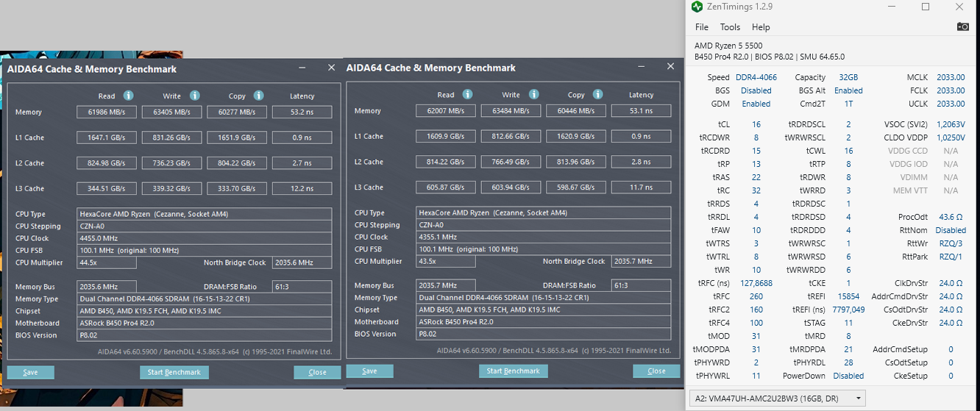Click Save in the right AIDA64 window

pos(369,371)
